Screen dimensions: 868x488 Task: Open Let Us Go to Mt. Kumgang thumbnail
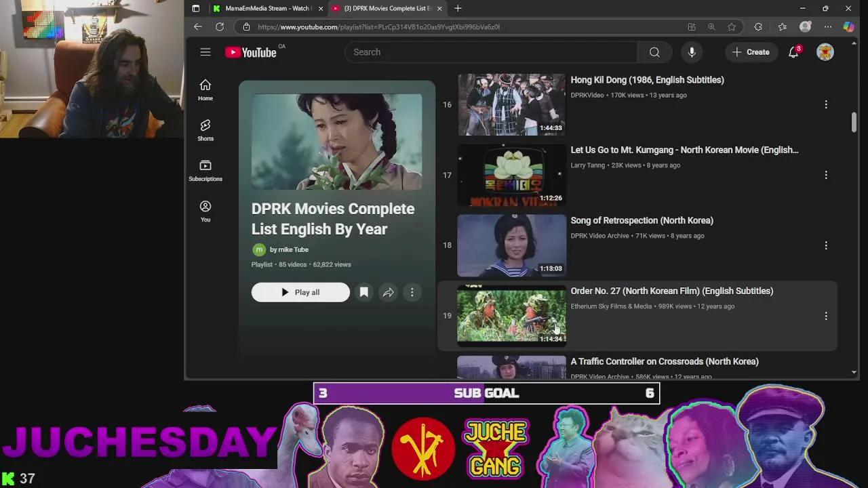pos(511,175)
